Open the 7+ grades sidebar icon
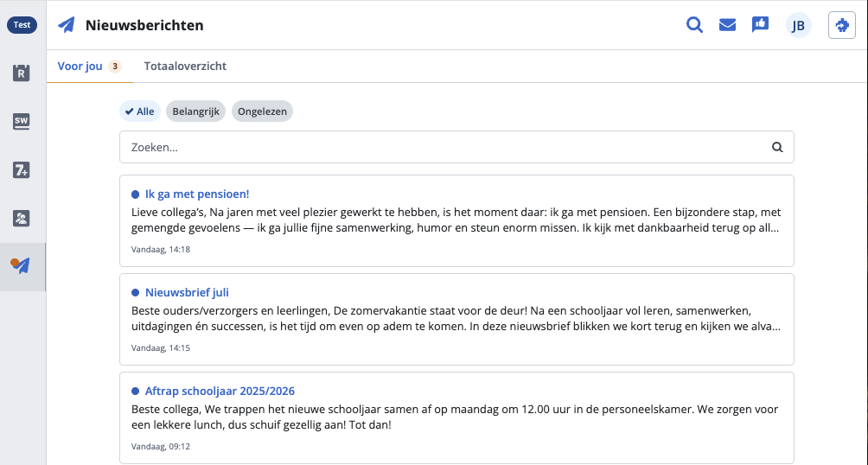868x465 pixels. click(x=21, y=170)
